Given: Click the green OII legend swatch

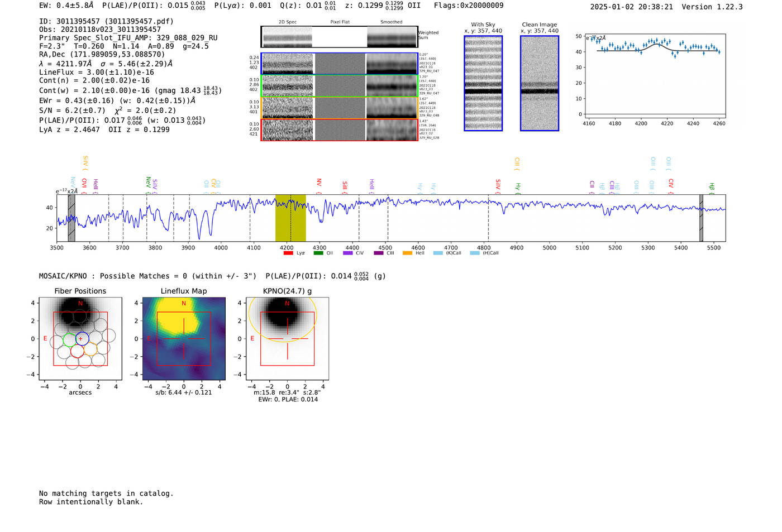Looking at the screenshot, I should tap(318, 253).
